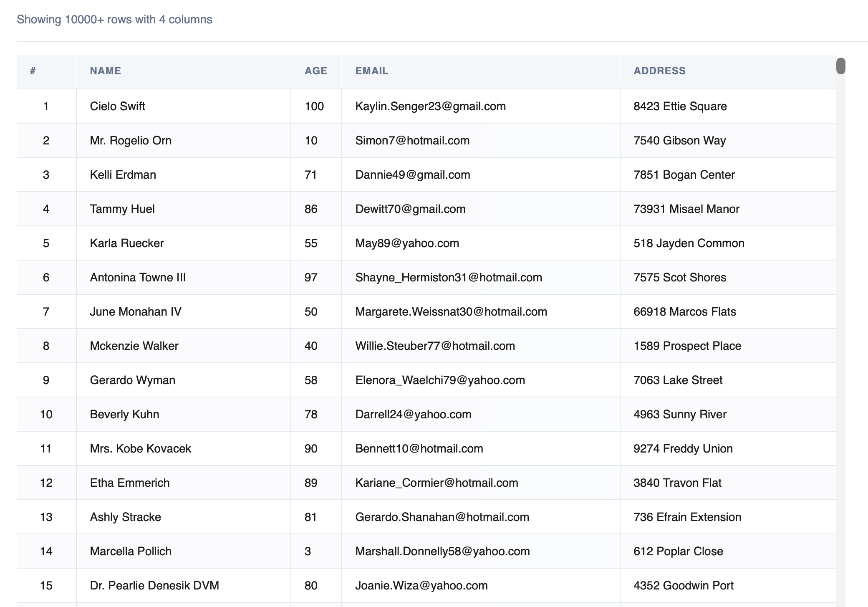Image resolution: width=868 pixels, height=607 pixels.
Task: Sort the table by the NAME column header
Action: [105, 71]
